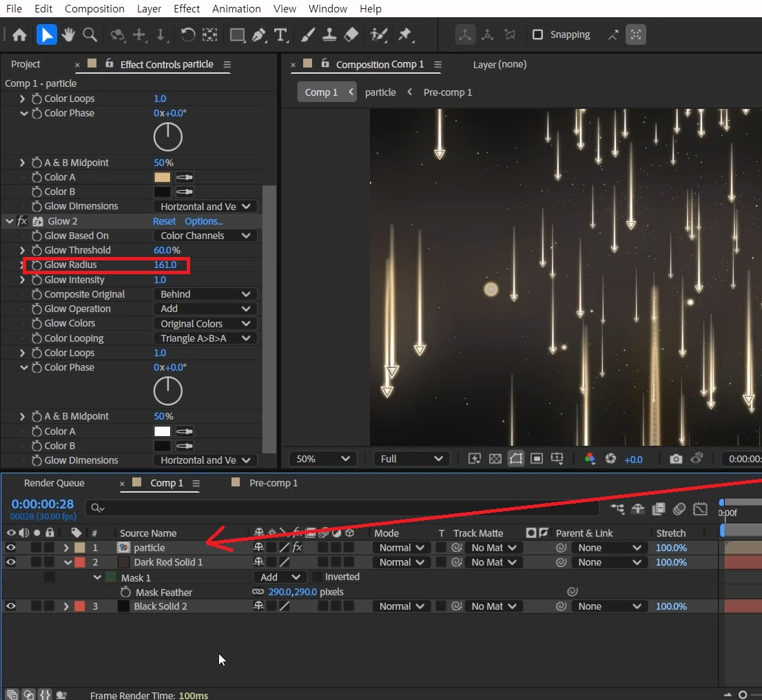The height and width of the screenshot is (700, 762).
Task: Select the Puppet Pin tool
Action: tap(405, 34)
